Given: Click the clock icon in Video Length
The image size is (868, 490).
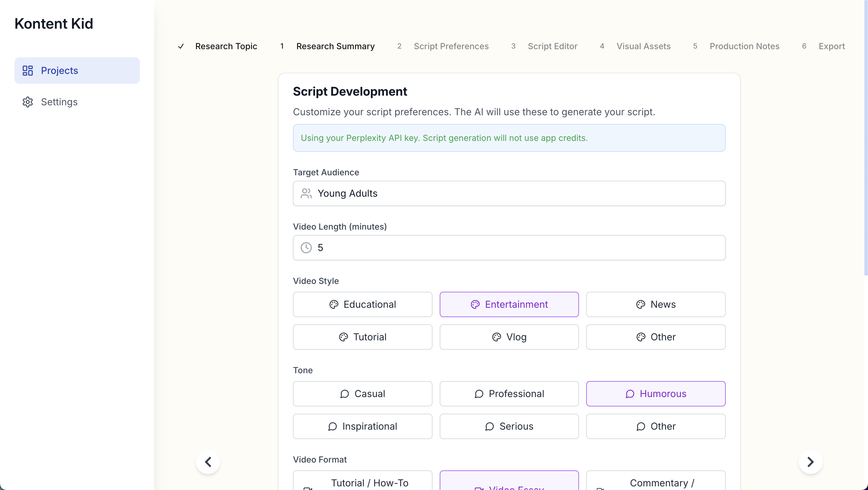Looking at the screenshot, I should point(306,247).
